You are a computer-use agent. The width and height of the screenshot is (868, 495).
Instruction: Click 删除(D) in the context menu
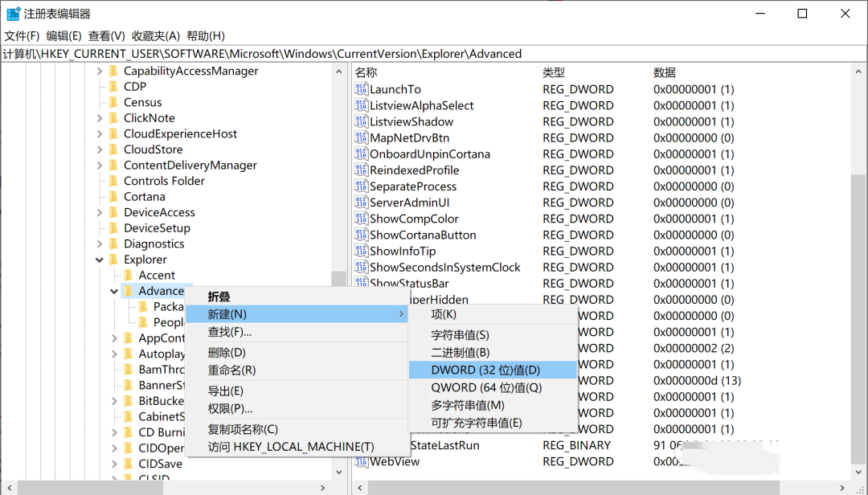pyautogui.click(x=297, y=353)
